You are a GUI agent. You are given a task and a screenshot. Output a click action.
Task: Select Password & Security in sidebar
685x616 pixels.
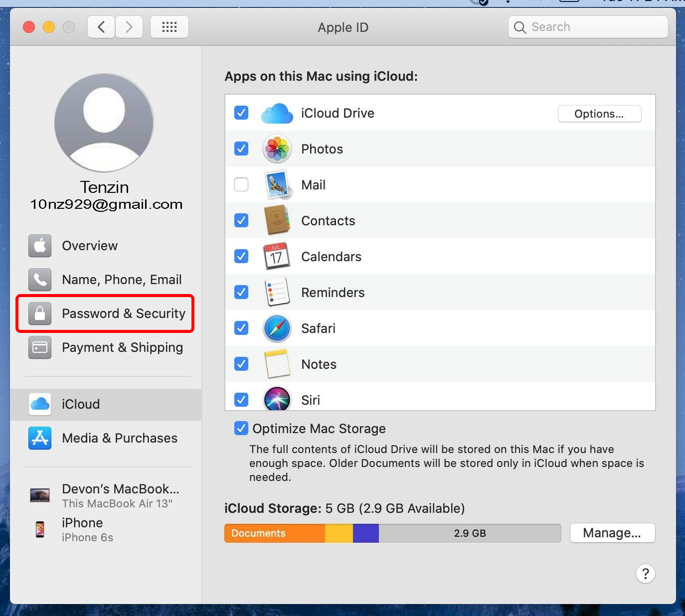(x=106, y=313)
